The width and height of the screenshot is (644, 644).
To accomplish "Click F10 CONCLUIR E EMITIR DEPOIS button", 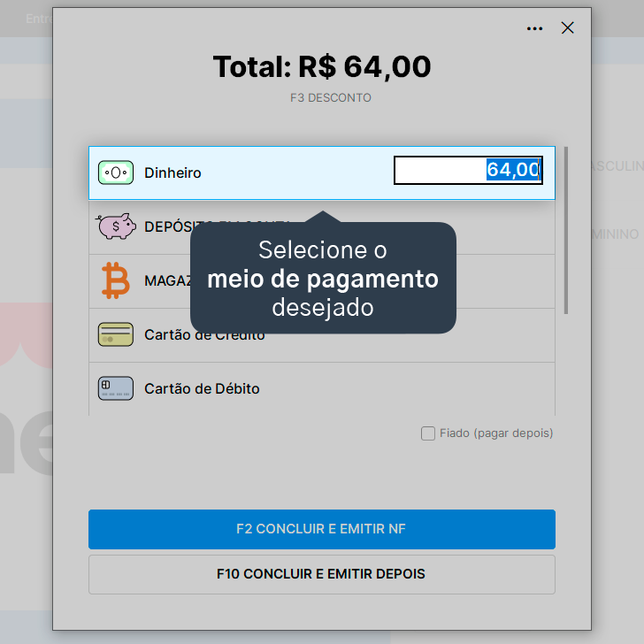I will pyautogui.click(x=322, y=574).
